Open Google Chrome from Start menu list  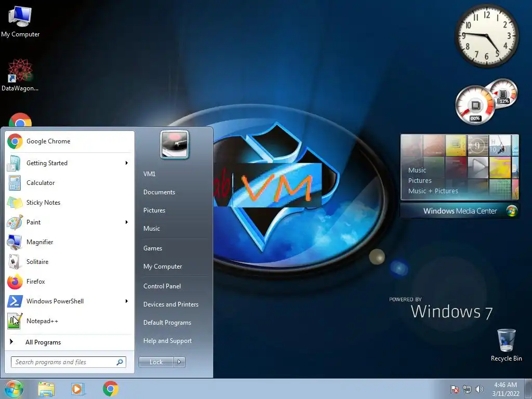tap(70, 141)
